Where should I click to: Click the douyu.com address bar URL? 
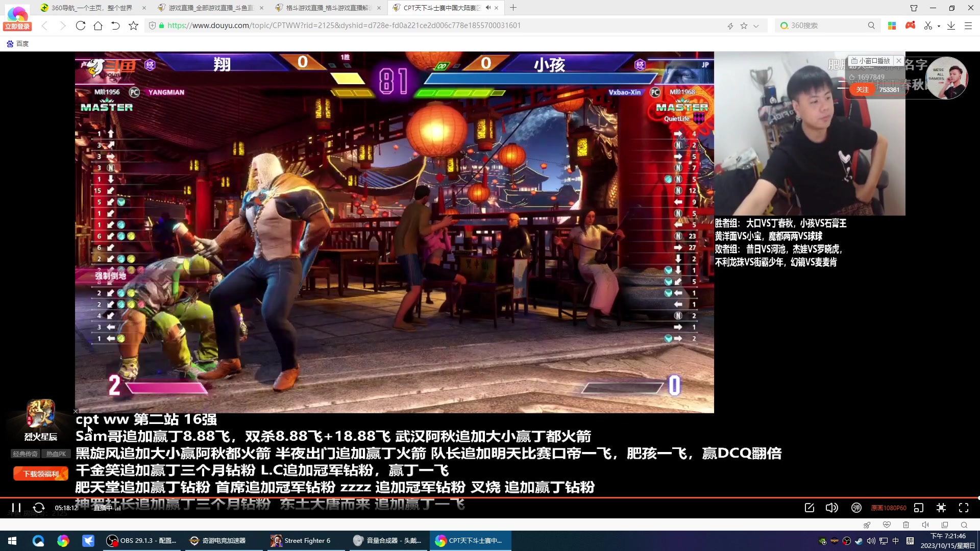tap(344, 26)
